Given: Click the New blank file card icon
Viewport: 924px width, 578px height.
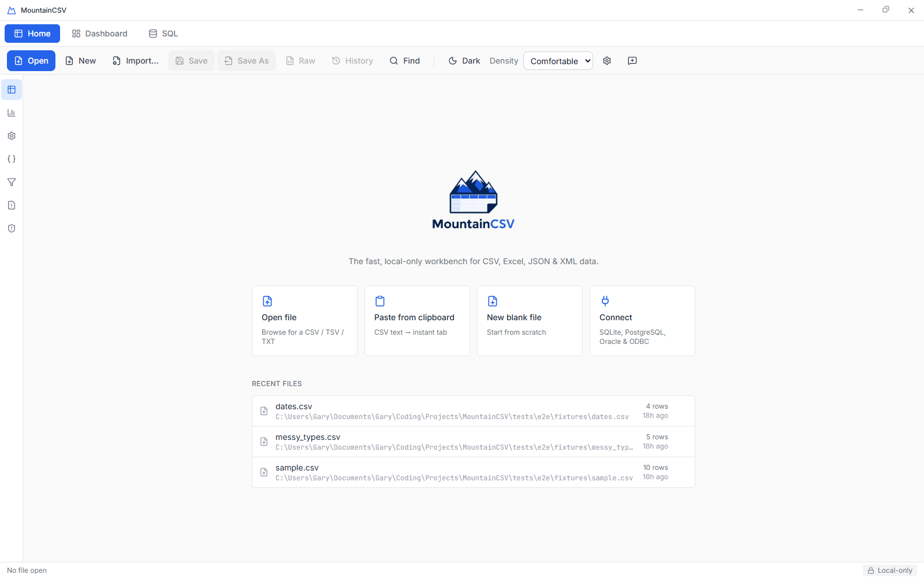Looking at the screenshot, I should tap(493, 301).
